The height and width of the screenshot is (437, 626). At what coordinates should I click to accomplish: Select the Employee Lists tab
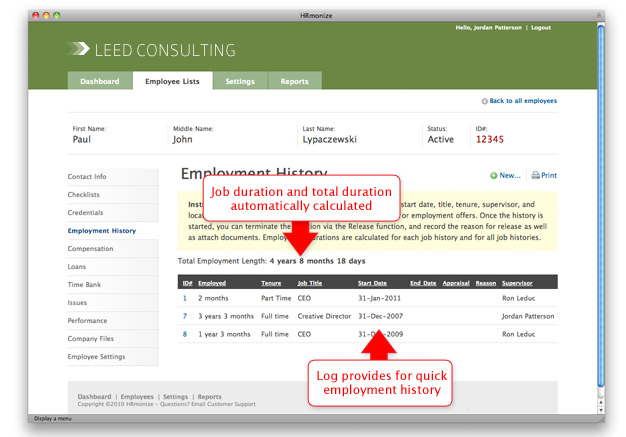pyautogui.click(x=172, y=81)
